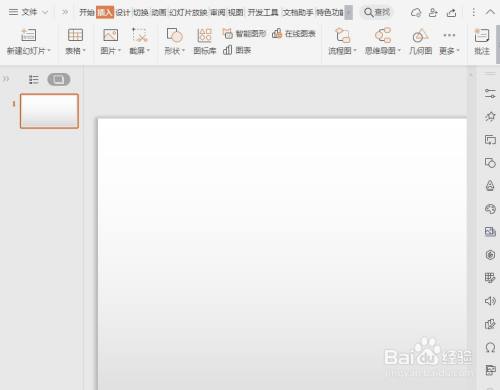Click the cloud sync icon in title bar
This screenshot has width=500, height=390.
[416, 13]
